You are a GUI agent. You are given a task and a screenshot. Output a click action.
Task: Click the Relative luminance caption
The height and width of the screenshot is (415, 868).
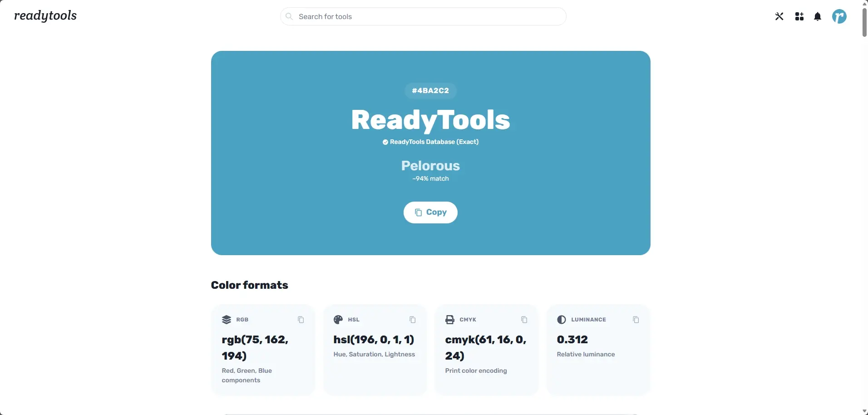(x=586, y=355)
